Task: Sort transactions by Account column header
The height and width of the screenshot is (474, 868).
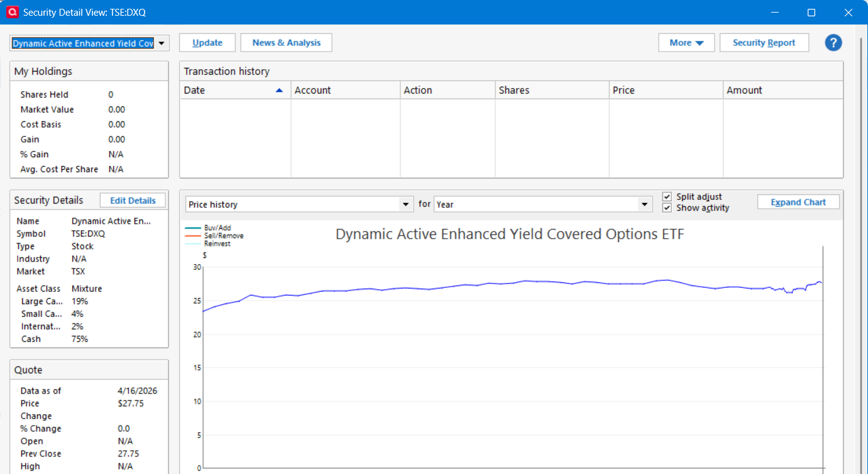Action: pyautogui.click(x=346, y=91)
